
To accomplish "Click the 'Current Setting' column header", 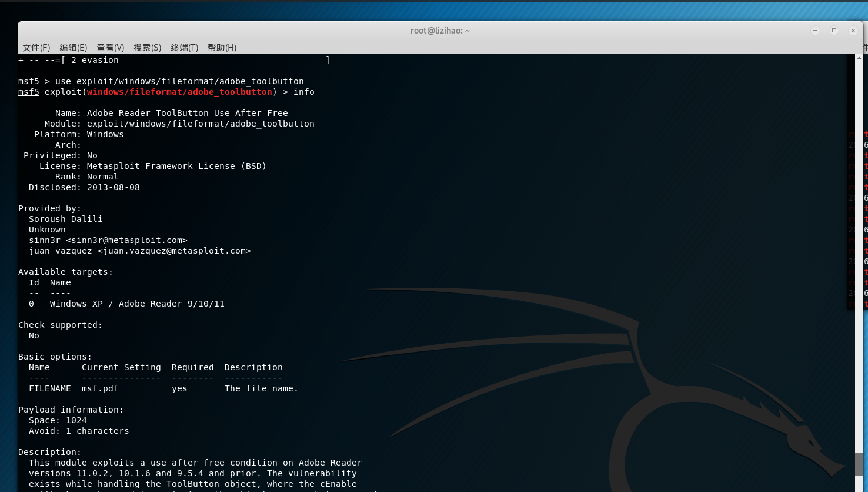I will point(121,367).
